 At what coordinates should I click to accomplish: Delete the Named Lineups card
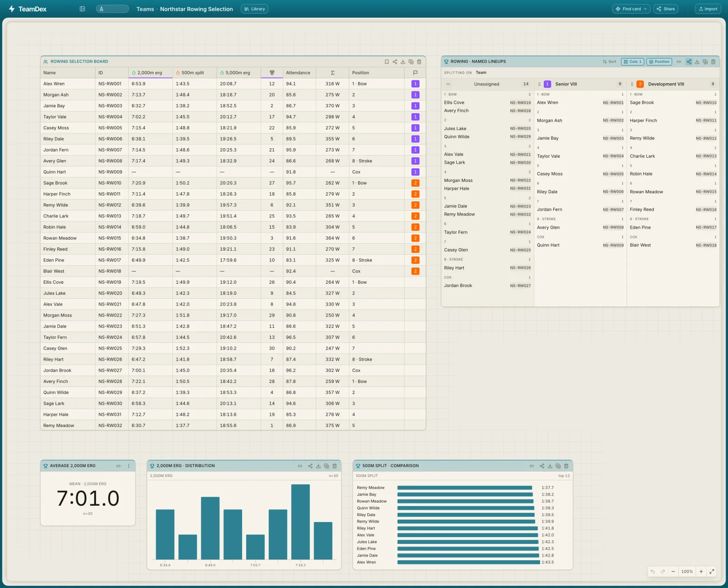point(713,62)
